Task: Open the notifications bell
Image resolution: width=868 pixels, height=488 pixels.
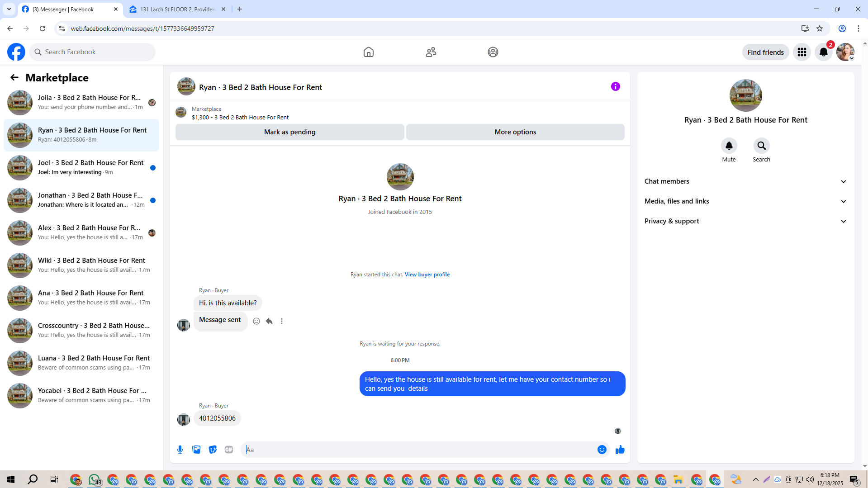Action: [824, 52]
